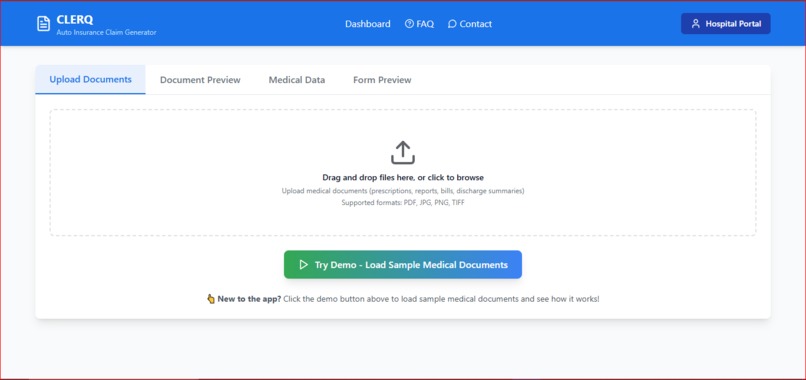Switch to the Medical Data tab
The width and height of the screenshot is (806, 380).
(x=297, y=80)
